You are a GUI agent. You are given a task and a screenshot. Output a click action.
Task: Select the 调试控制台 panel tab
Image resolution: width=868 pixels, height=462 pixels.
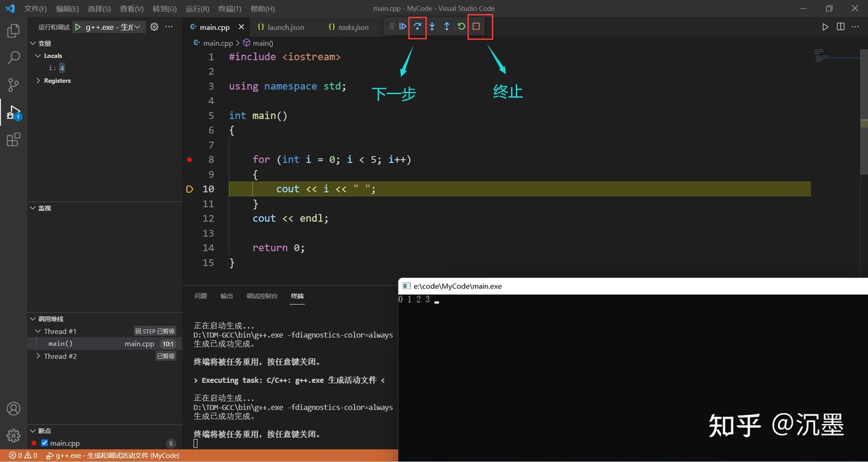click(262, 296)
